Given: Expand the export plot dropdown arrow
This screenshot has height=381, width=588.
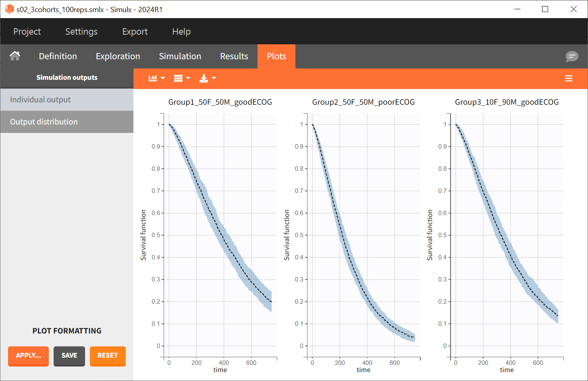Looking at the screenshot, I should [x=214, y=78].
